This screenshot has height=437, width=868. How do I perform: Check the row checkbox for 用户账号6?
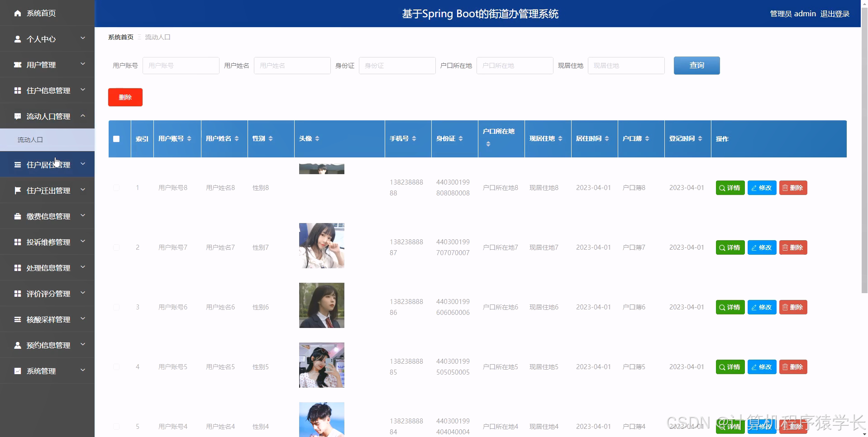pos(116,307)
